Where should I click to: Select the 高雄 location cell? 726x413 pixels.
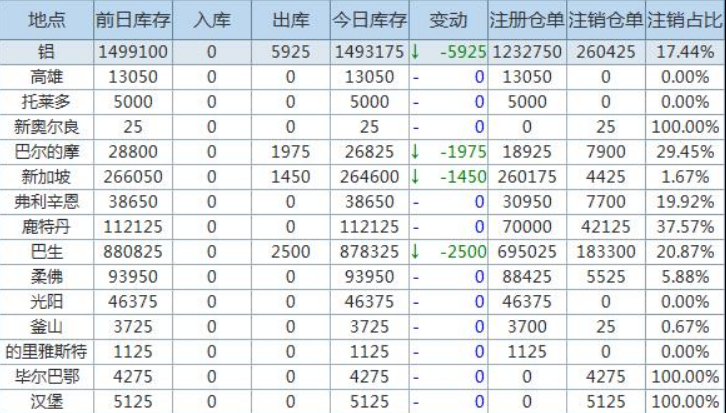46,77
